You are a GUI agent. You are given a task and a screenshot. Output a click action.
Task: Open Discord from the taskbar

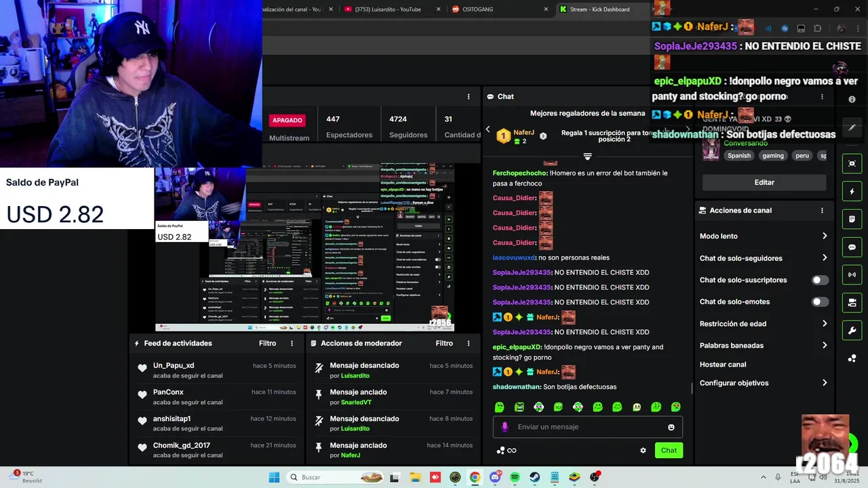point(495,477)
